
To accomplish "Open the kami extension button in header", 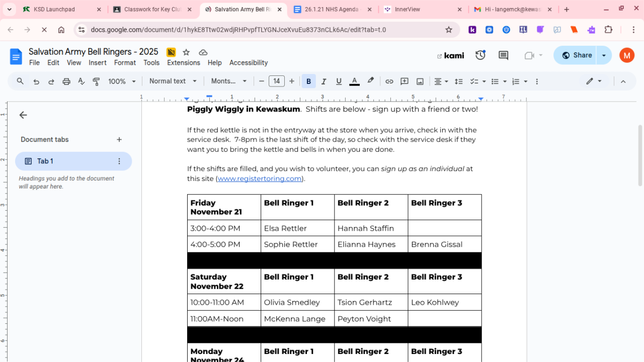I will tap(451, 55).
